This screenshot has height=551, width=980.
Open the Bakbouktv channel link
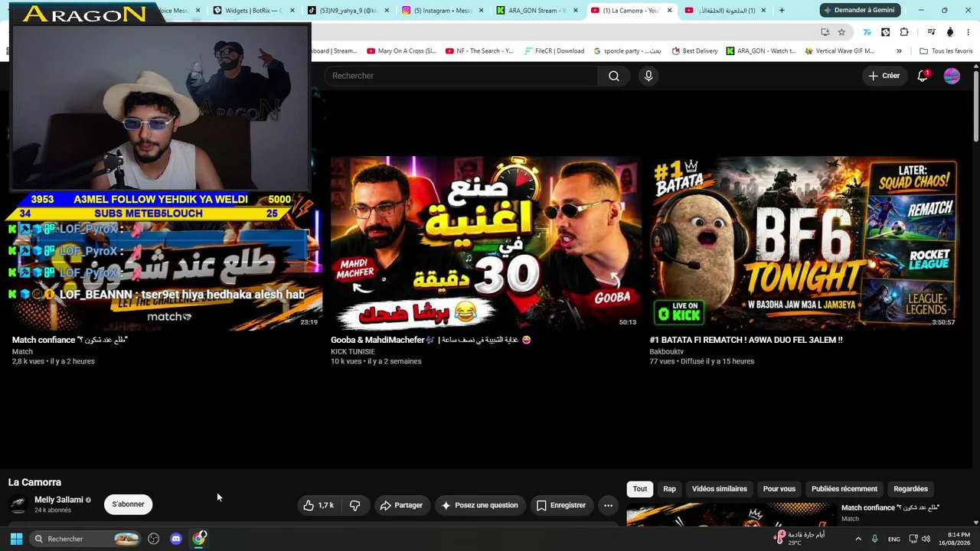668,351
